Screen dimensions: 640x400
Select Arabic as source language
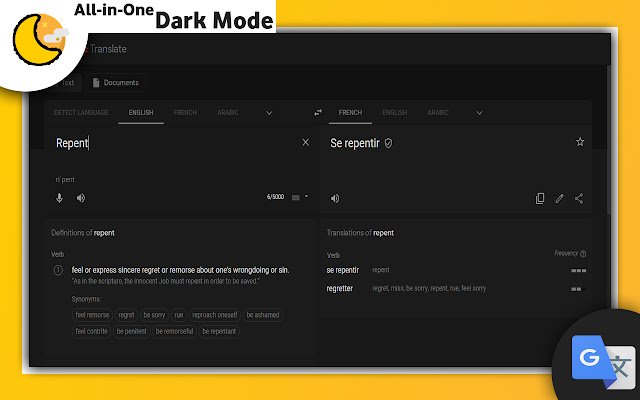coord(228,113)
